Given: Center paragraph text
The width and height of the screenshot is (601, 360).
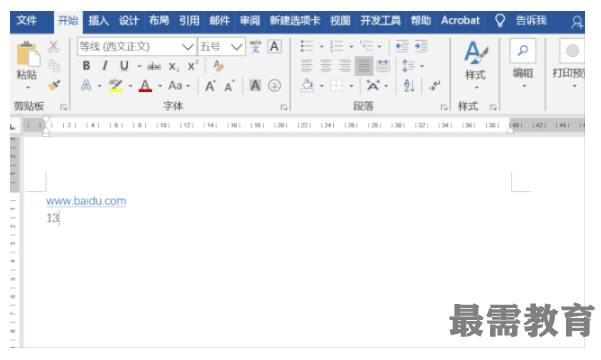Looking at the screenshot, I should pyautogui.click(x=326, y=66).
